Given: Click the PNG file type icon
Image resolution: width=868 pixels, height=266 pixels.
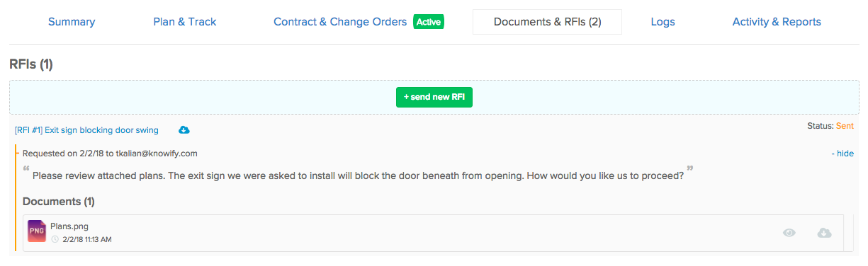Looking at the screenshot, I should click(x=37, y=231).
